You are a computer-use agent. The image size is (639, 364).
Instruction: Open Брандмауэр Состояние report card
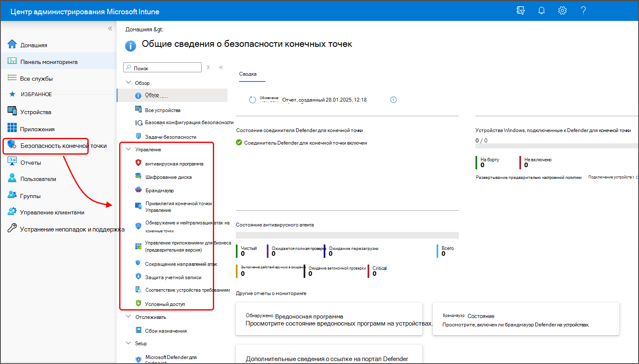click(x=526, y=319)
